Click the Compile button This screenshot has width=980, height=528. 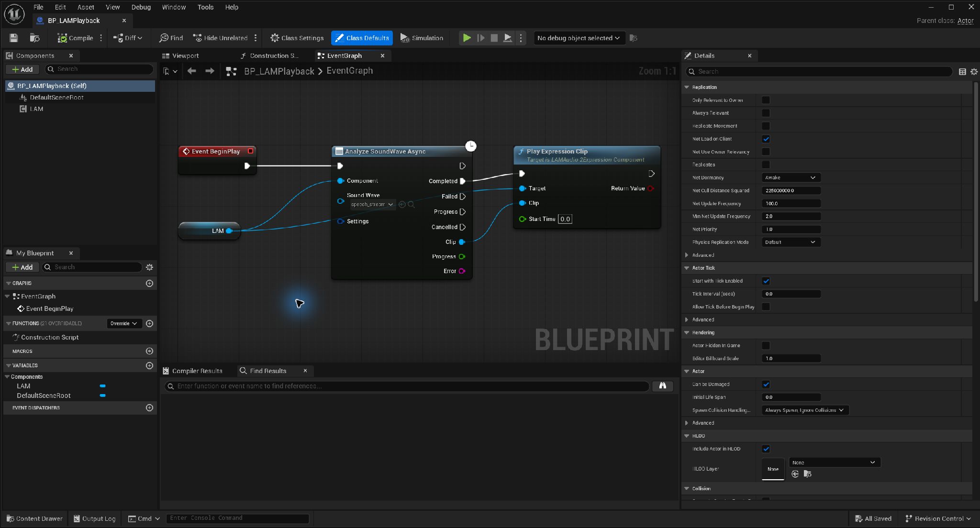point(75,38)
